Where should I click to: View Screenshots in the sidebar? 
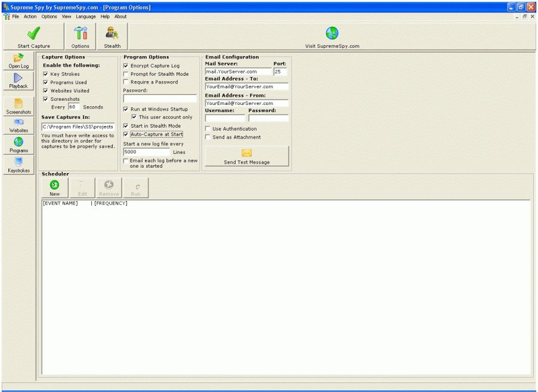point(18,104)
